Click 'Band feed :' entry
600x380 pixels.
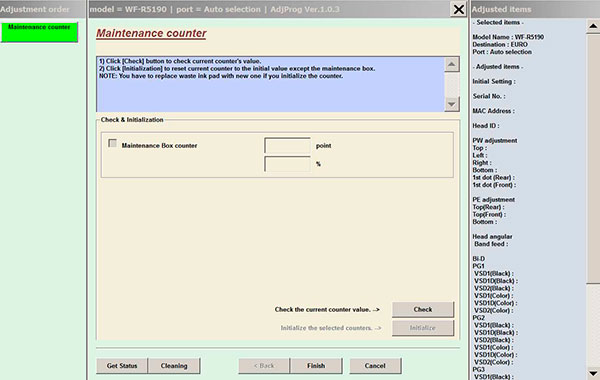491,244
